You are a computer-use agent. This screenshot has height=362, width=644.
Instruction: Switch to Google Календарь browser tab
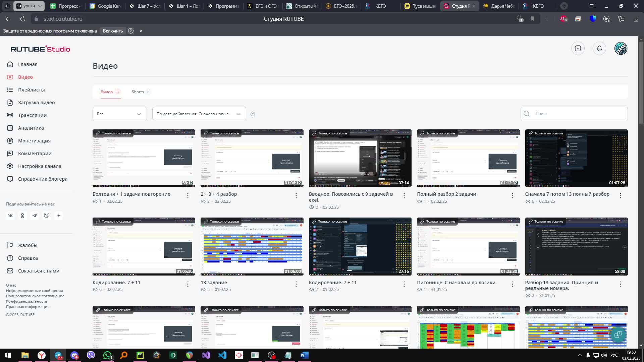click(x=105, y=6)
